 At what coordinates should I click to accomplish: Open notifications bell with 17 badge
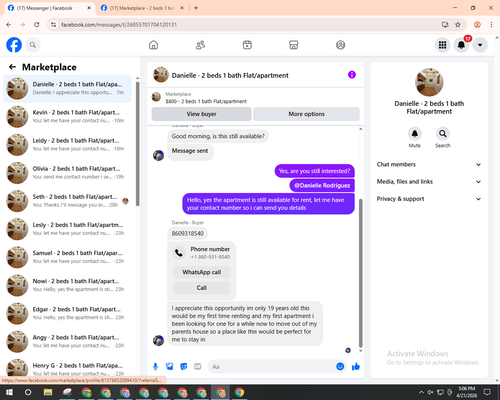pyautogui.click(x=461, y=45)
